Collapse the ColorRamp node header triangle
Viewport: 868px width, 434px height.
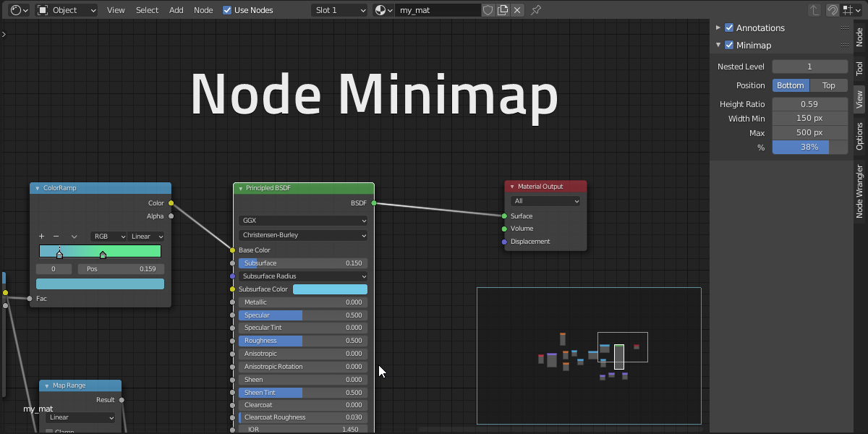tap(37, 187)
